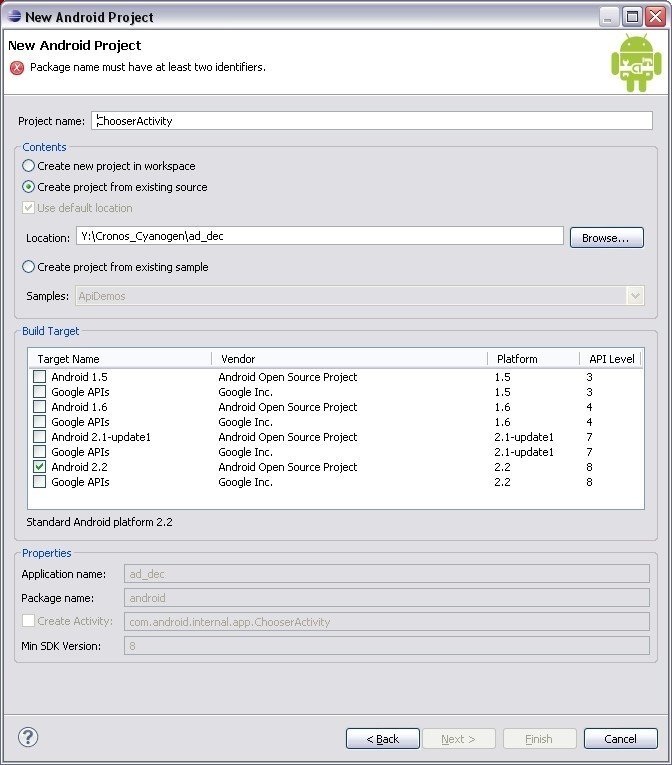
Task: Click the Browse... button
Action: pyautogui.click(x=607, y=238)
